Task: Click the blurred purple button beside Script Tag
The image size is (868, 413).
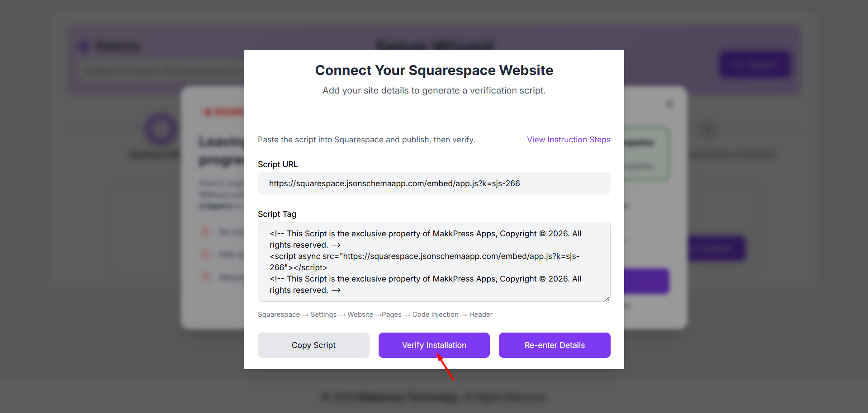Action: (x=716, y=248)
